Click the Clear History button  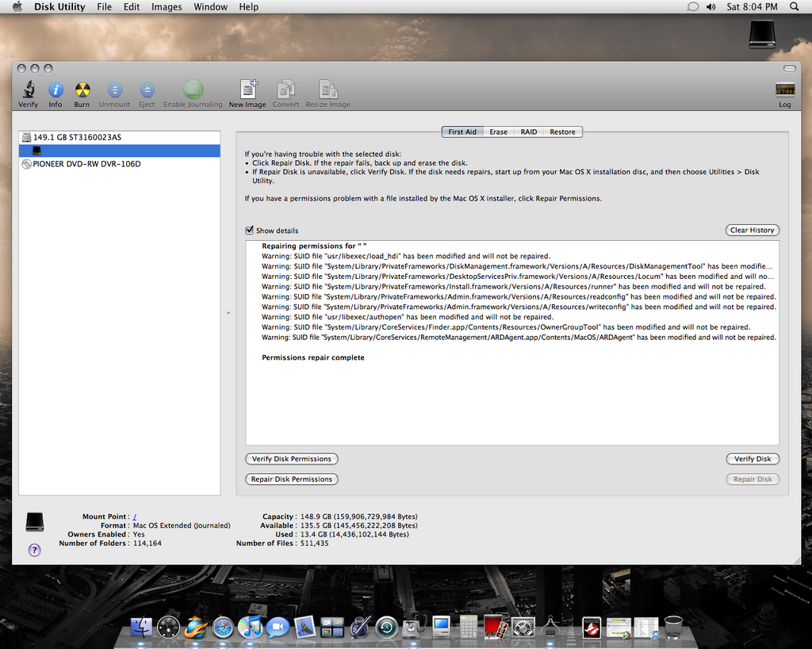pos(752,230)
